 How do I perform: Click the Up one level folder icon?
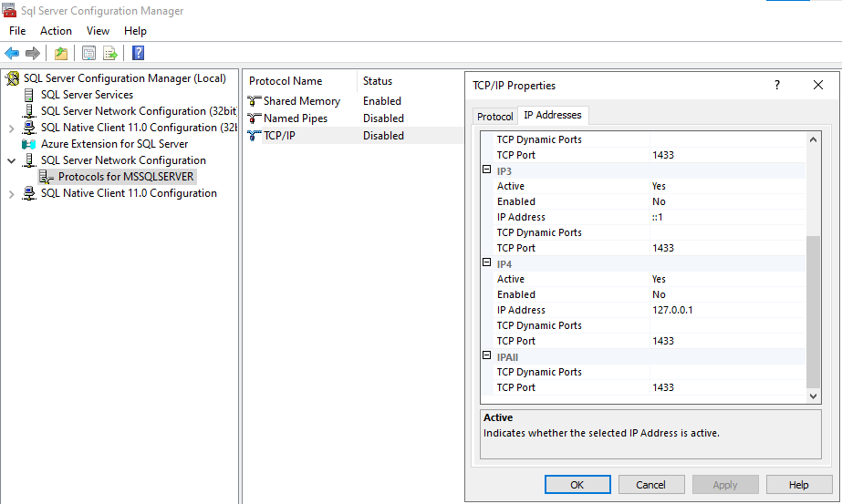tap(61, 53)
